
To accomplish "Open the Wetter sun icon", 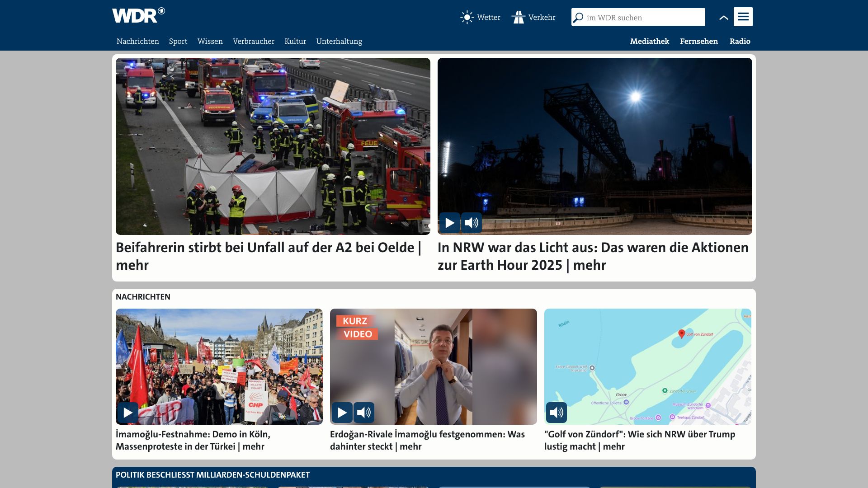I will [467, 18].
